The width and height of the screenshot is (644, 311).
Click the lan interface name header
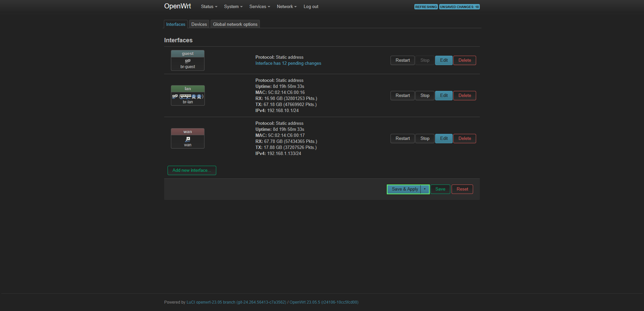click(x=188, y=89)
